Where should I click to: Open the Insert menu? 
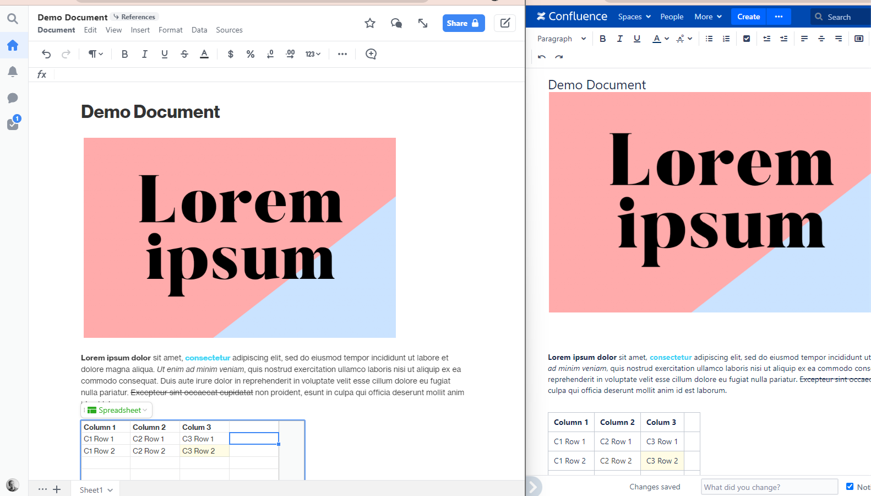tap(140, 30)
